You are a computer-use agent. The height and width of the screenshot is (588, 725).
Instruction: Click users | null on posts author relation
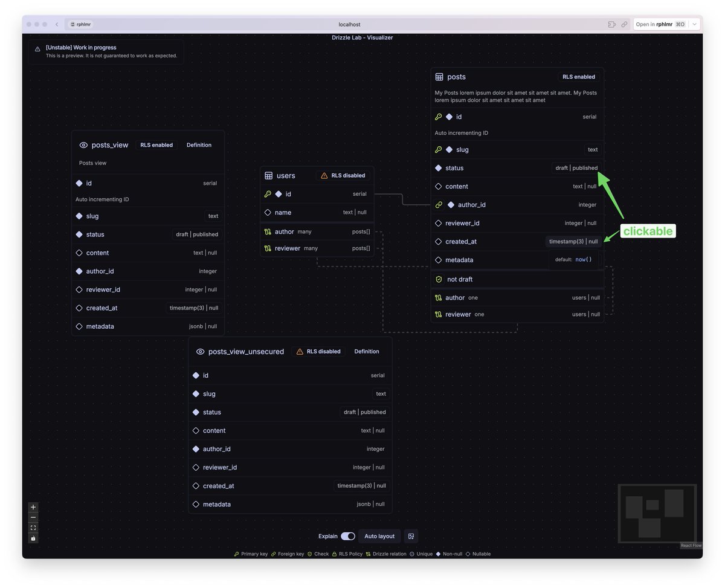click(586, 298)
